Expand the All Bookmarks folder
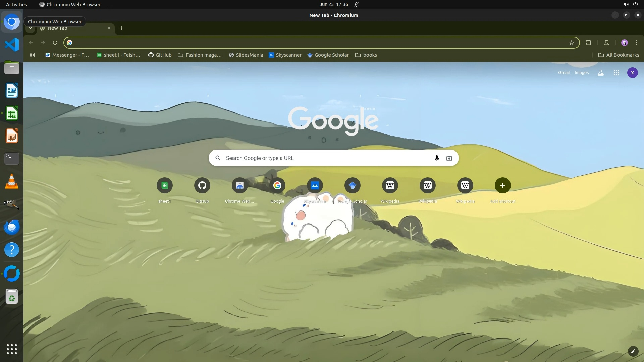The image size is (644, 362). pos(619,55)
